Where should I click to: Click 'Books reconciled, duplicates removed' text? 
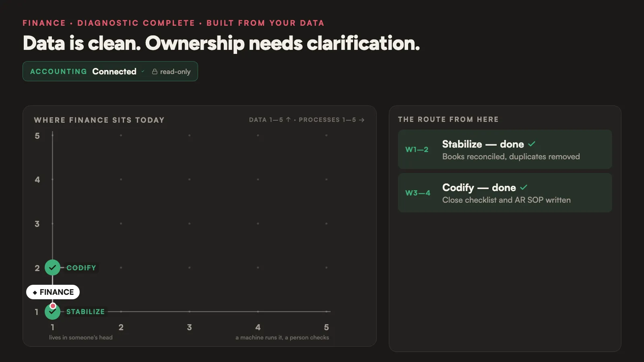[511, 156]
